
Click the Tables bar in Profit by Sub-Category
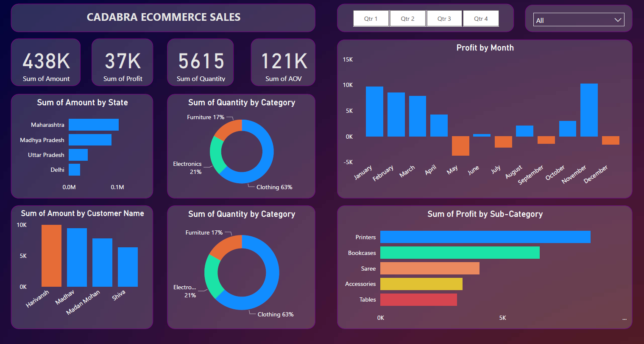[x=418, y=299]
